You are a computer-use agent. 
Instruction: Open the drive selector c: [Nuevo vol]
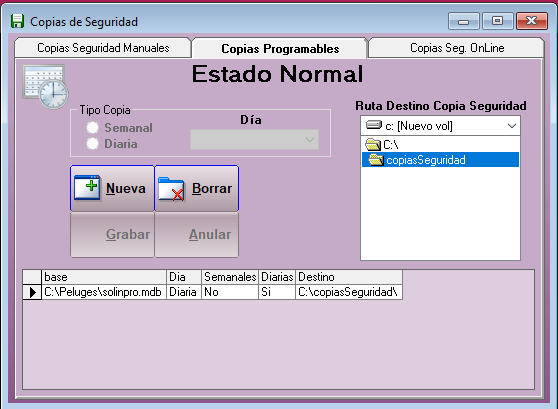tap(440, 126)
